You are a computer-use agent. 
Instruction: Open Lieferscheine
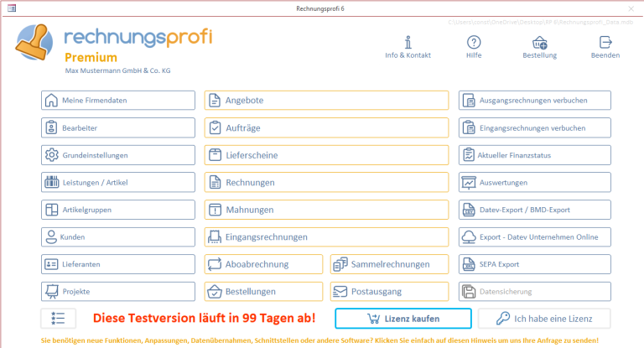(x=326, y=155)
